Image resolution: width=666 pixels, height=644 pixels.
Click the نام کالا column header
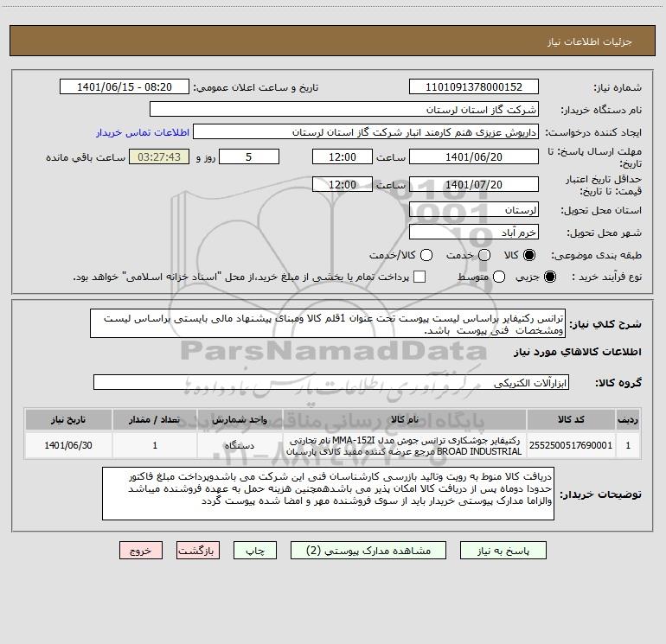pyautogui.click(x=405, y=420)
